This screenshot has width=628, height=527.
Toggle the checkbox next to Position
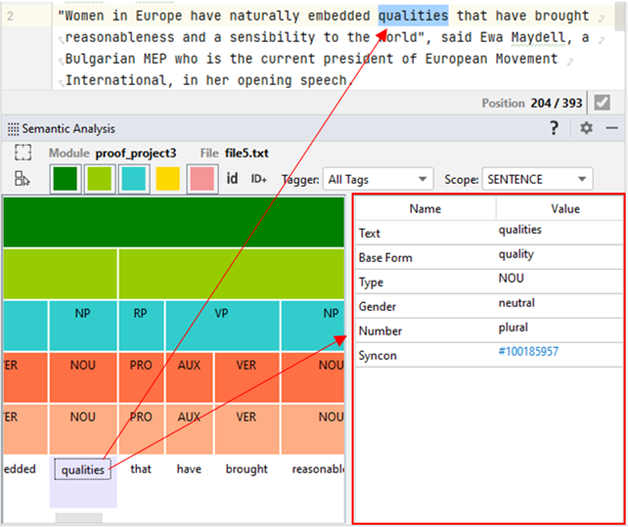601,103
